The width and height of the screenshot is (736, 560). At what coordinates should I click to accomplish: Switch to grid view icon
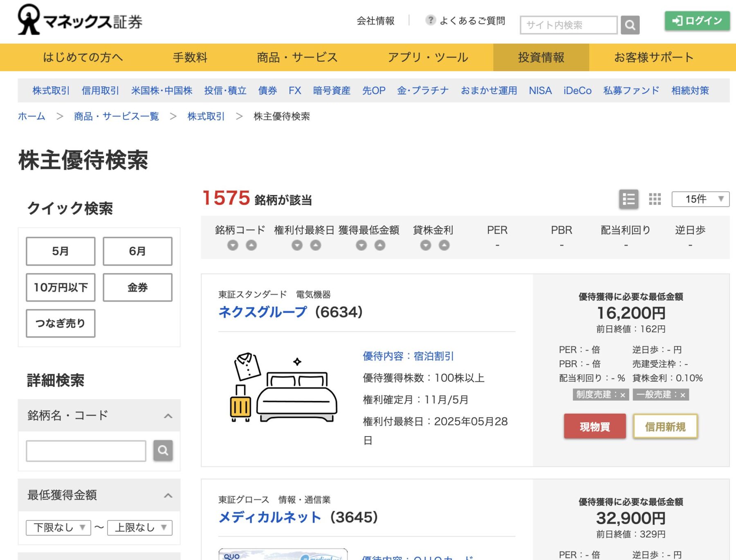(x=655, y=199)
